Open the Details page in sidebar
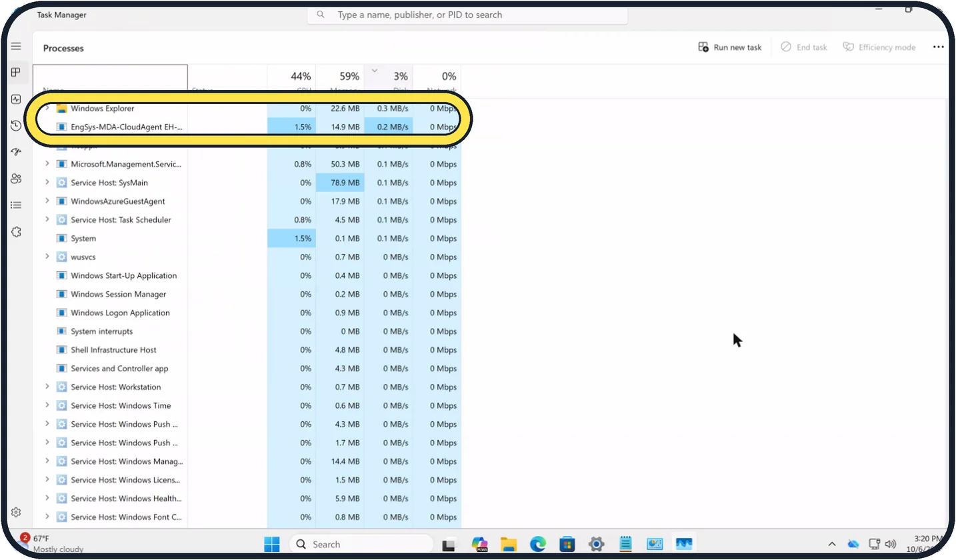The image size is (956, 560). click(x=16, y=205)
